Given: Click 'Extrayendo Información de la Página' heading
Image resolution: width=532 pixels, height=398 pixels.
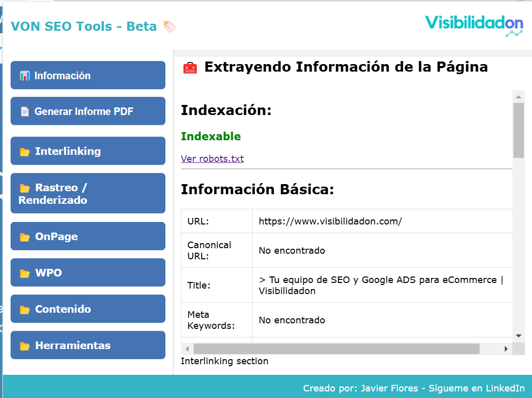Looking at the screenshot, I should [346, 67].
